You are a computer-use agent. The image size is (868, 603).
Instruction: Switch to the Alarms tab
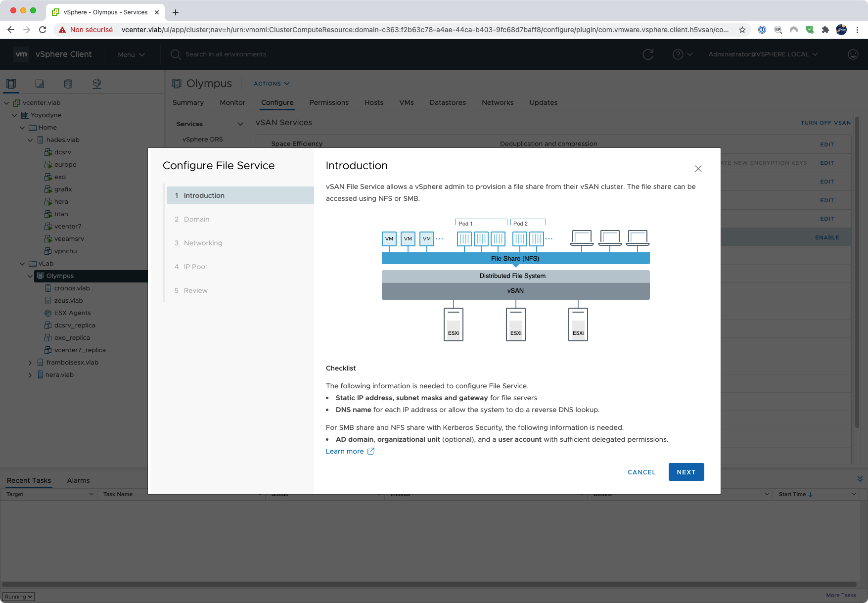tap(78, 480)
